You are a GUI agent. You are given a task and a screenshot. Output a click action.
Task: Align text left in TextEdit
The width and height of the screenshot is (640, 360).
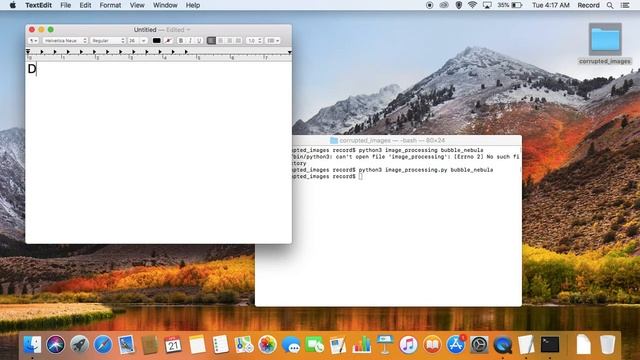pos(211,41)
